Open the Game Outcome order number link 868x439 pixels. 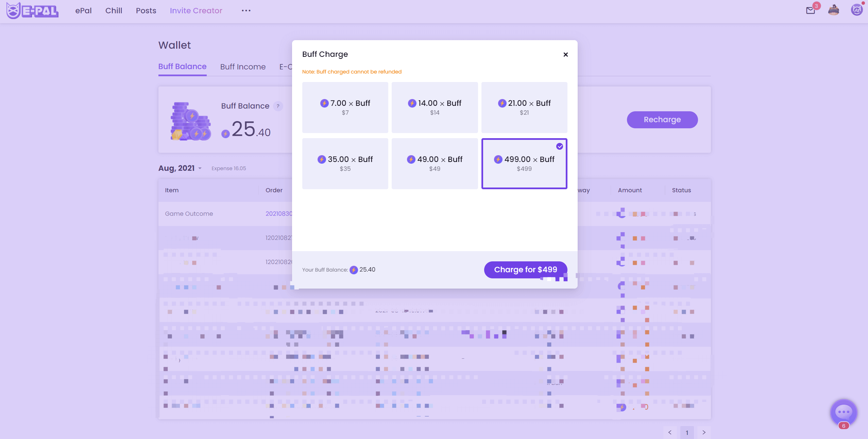279,213
